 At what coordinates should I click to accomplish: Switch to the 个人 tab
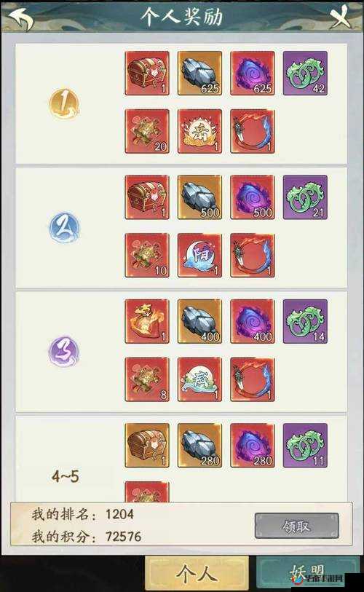tap(197, 574)
